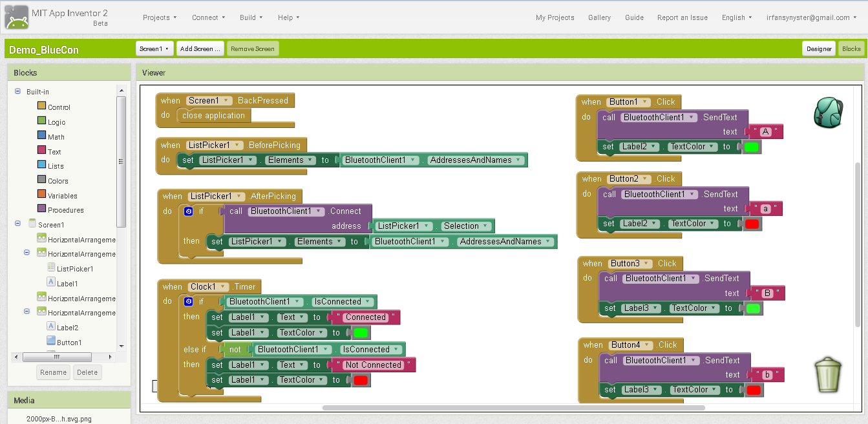Viewport: 868px width, 424px height.
Task: Click the MIT App Inventor android logo
Action: click(16, 17)
